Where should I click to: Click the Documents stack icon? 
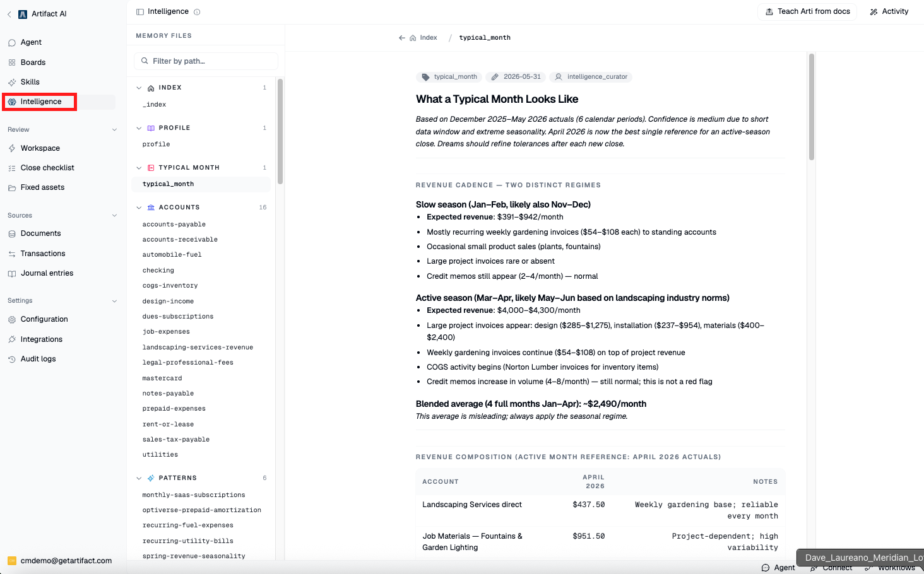pos(12,233)
